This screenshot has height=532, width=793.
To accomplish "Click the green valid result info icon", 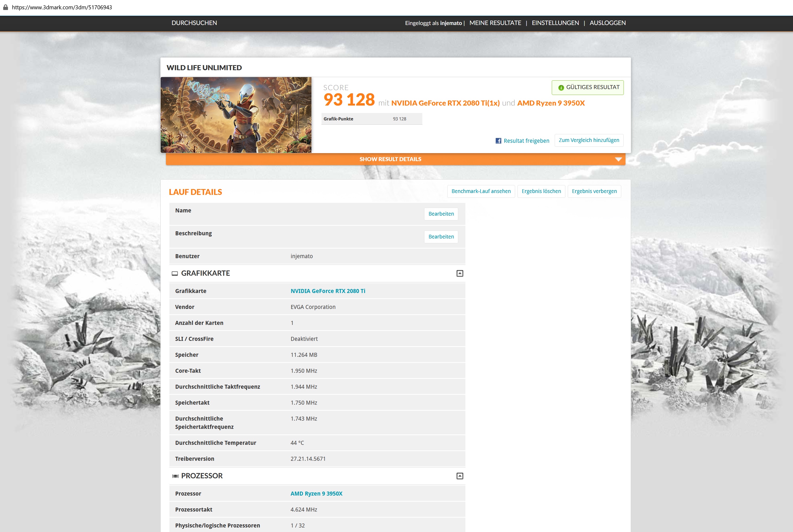I will point(561,87).
